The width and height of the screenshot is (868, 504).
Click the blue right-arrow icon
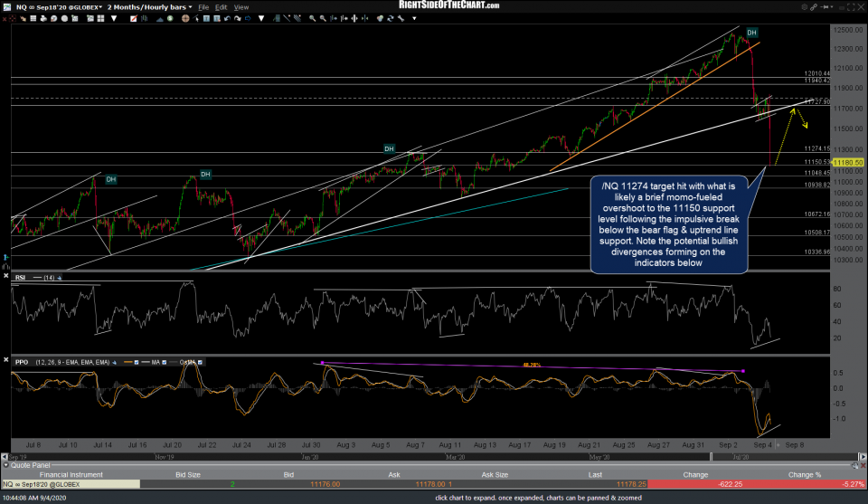tap(248, 18)
